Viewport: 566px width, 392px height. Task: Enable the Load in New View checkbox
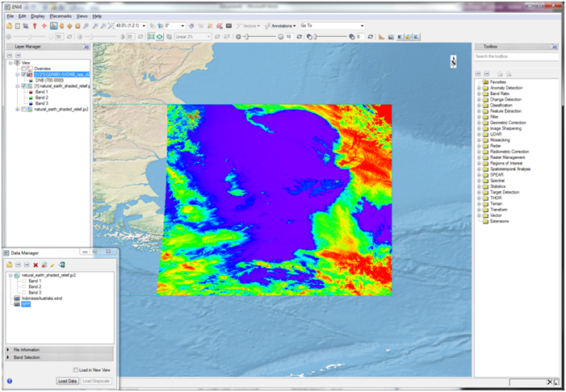point(76,370)
